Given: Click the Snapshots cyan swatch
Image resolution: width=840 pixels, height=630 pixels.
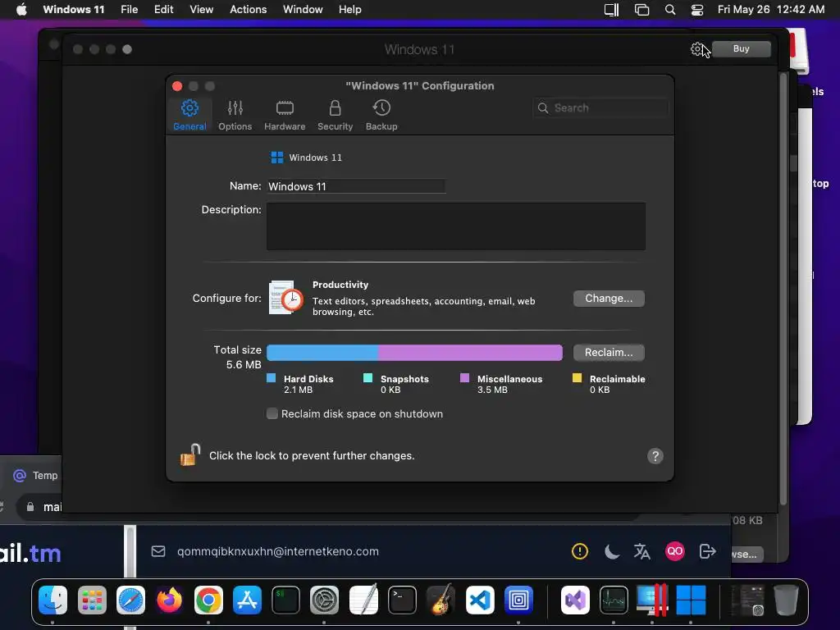Looking at the screenshot, I should tap(367, 378).
